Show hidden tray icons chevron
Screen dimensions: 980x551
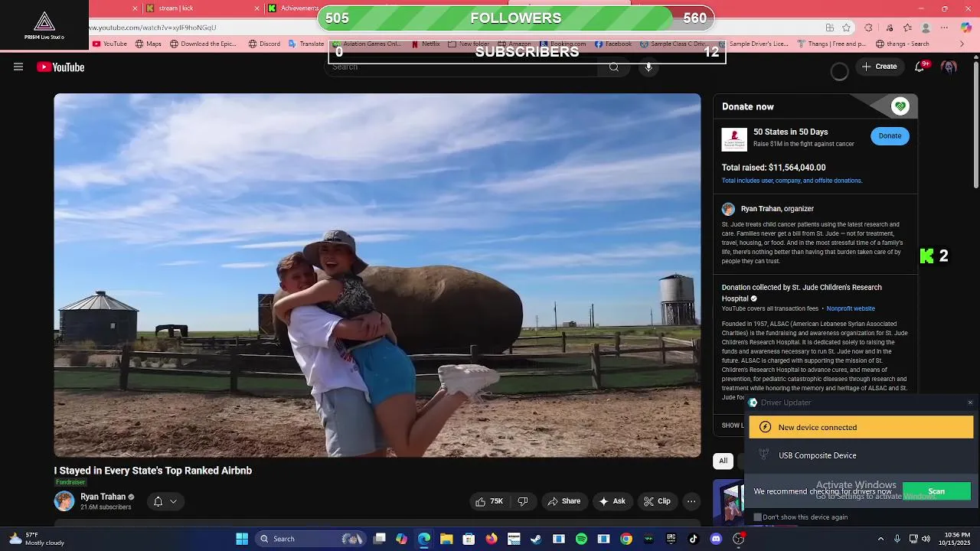click(880, 539)
